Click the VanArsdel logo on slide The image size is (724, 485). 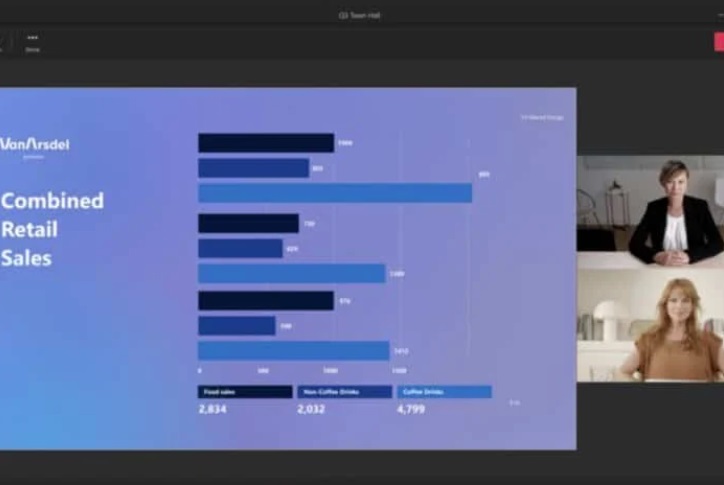[35, 145]
